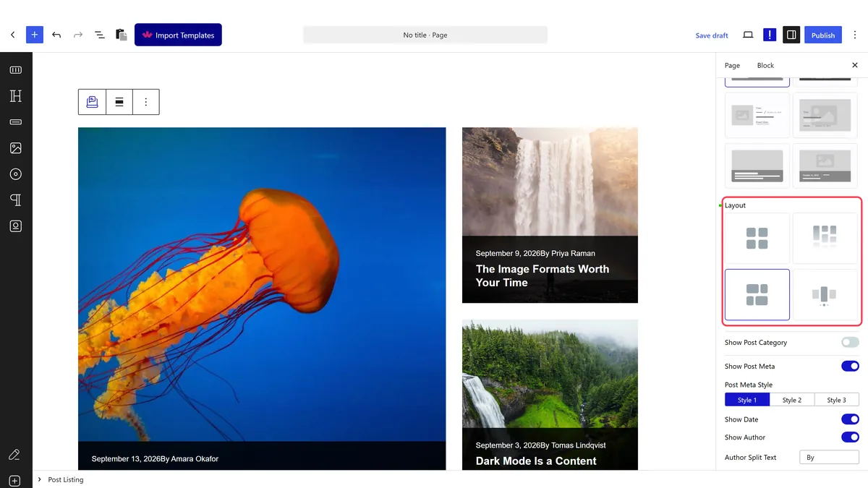Open the three-dot options menu beside Publish
The height and width of the screenshot is (488, 868).
pos(855,35)
